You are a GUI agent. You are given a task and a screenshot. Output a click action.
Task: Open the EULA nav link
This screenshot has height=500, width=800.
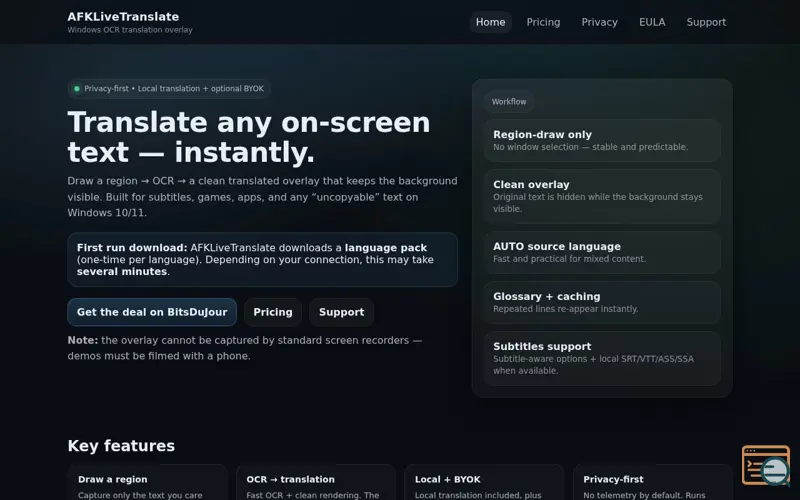pos(652,22)
